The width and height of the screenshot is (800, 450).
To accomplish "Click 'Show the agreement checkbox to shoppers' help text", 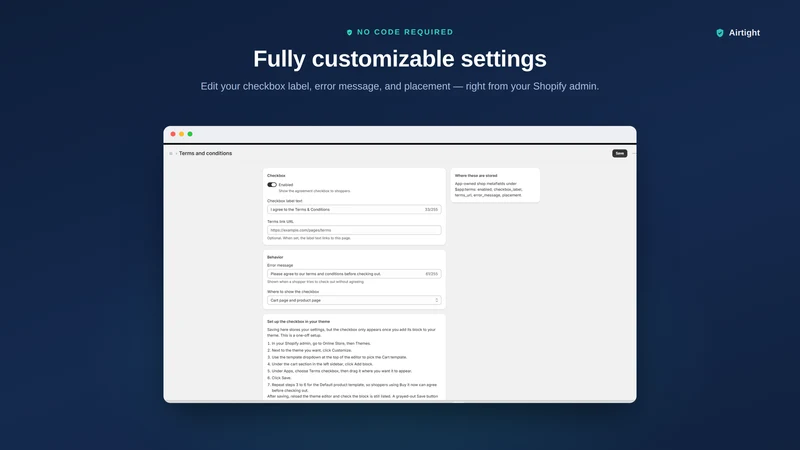I will click(314, 191).
